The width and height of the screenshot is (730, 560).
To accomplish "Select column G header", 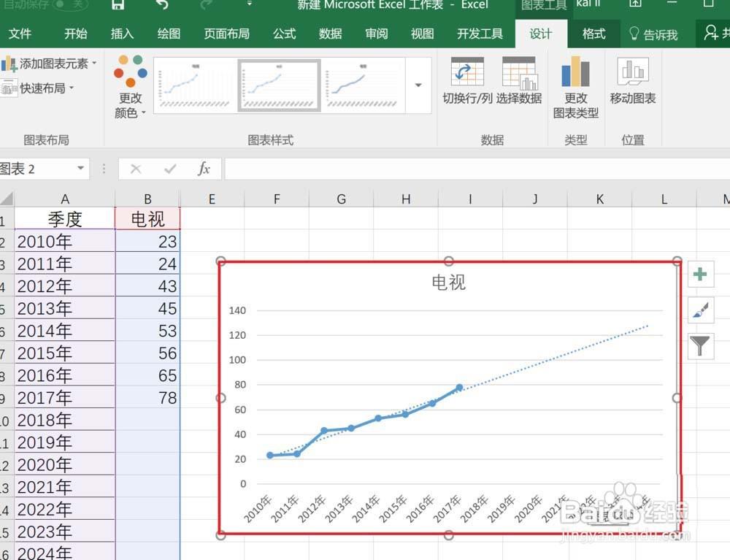I will pyautogui.click(x=341, y=199).
